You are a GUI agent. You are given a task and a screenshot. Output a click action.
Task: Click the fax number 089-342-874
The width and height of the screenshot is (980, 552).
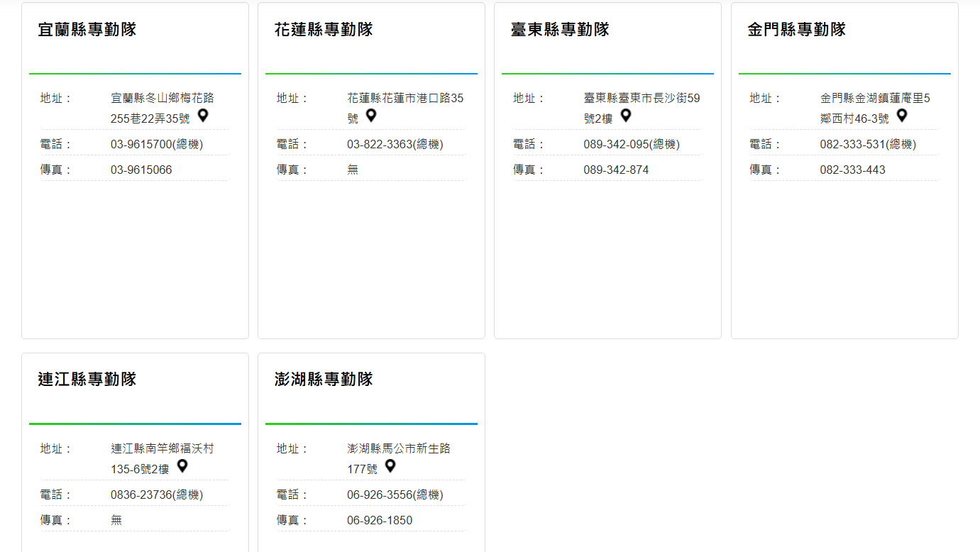(615, 170)
